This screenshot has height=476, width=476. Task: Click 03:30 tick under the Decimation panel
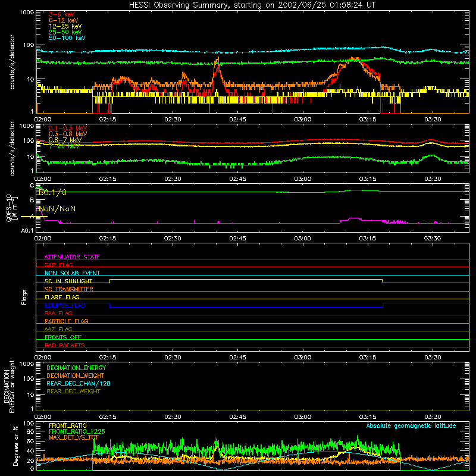[433, 417]
